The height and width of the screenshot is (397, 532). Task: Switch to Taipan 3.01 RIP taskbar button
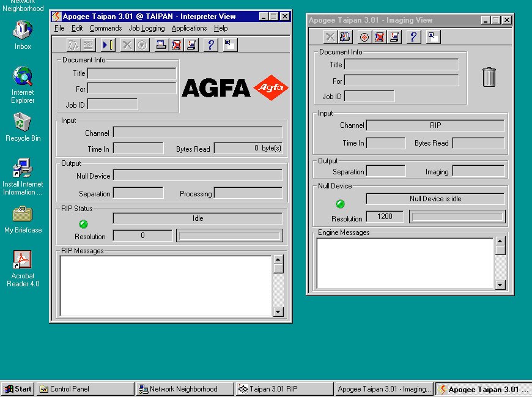285,389
